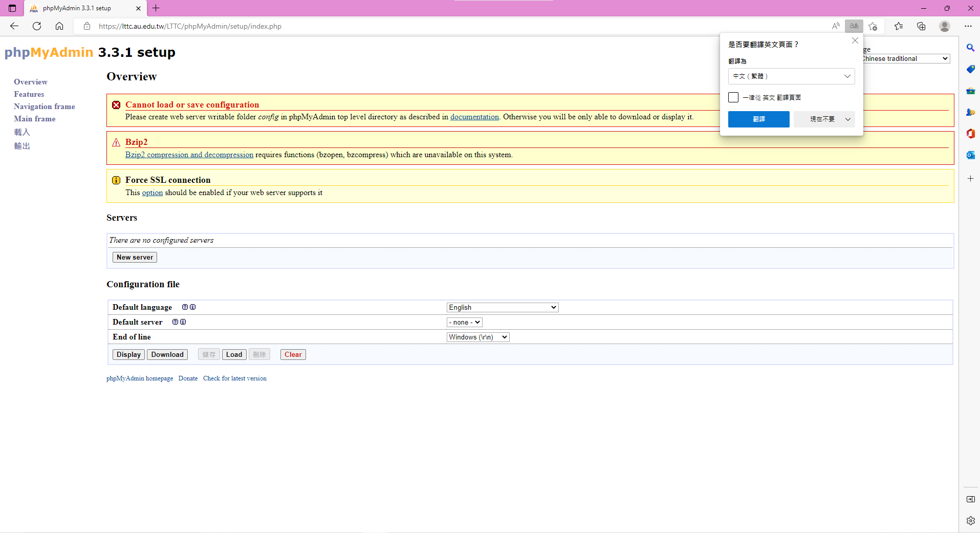Click the 'Cannot load or save configuration' heading
This screenshot has width=980, height=533.
(192, 104)
